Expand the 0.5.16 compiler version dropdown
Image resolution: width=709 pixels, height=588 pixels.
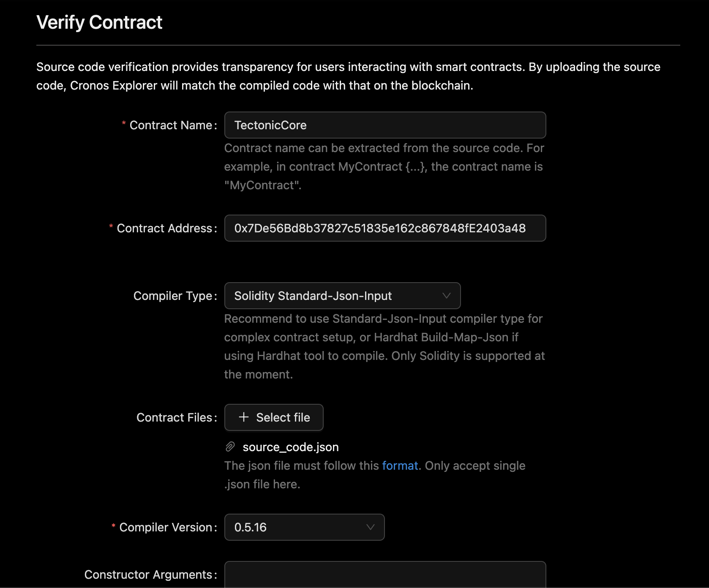pyautogui.click(x=304, y=527)
